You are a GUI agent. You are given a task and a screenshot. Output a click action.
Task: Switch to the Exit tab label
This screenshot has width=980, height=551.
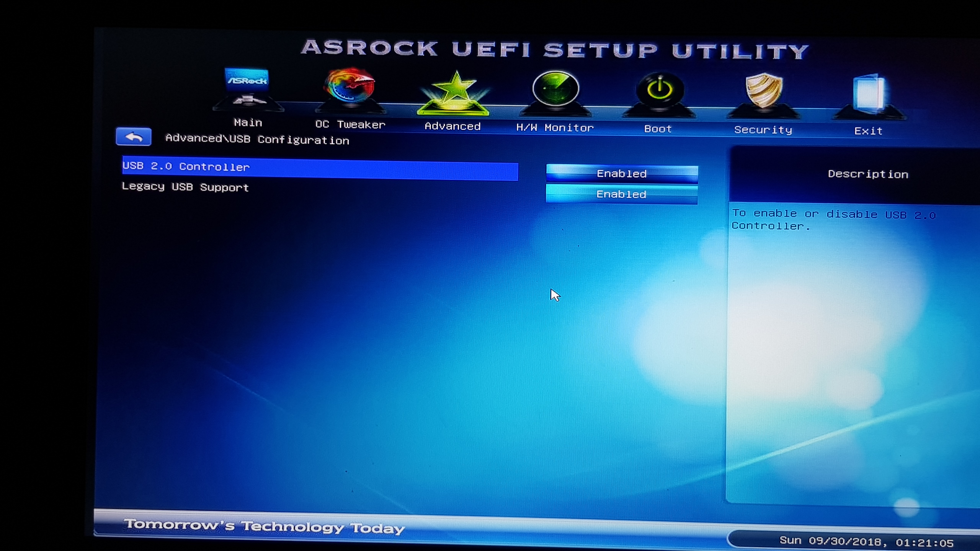coord(868,131)
